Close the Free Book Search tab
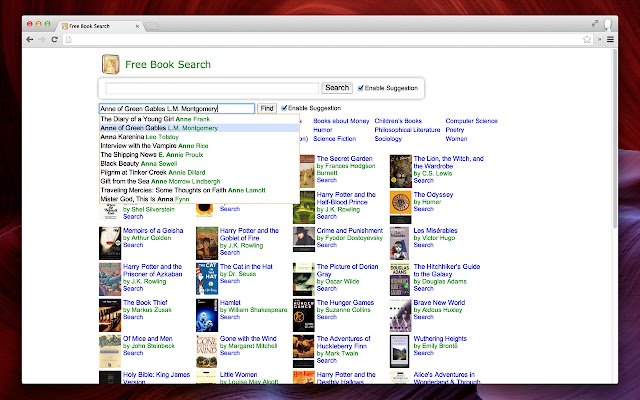640x400 pixels. 137,26
